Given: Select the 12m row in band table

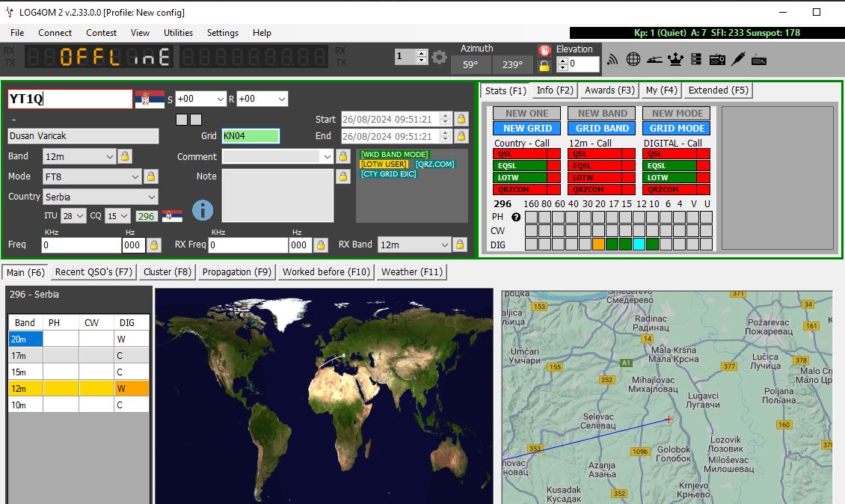Looking at the screenshot, I should click(79, 389).
